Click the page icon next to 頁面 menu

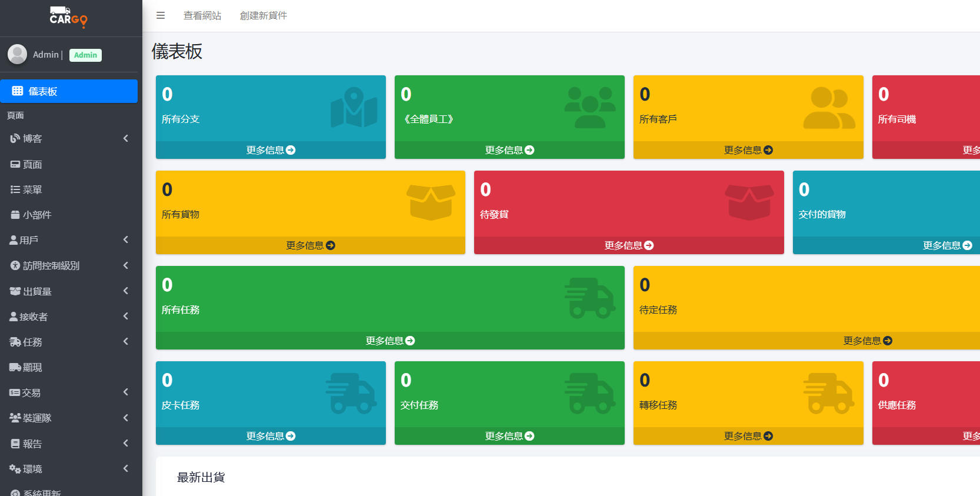pos(15,164)
